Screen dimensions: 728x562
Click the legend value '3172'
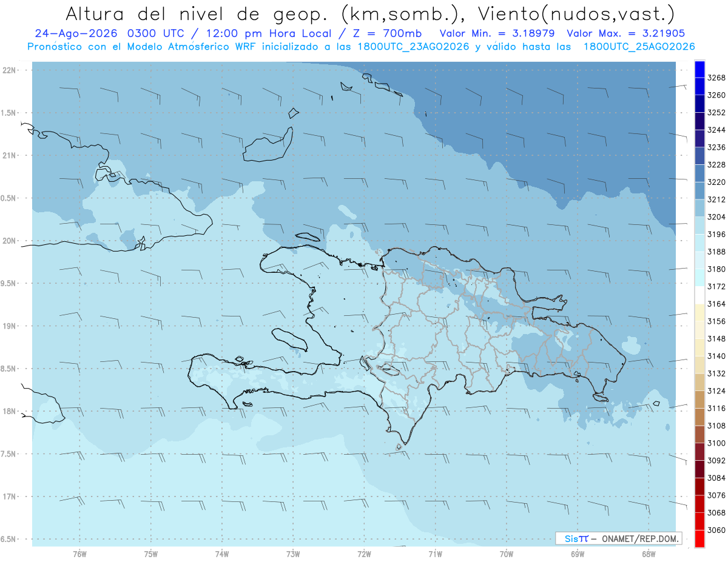coord(716,286)
